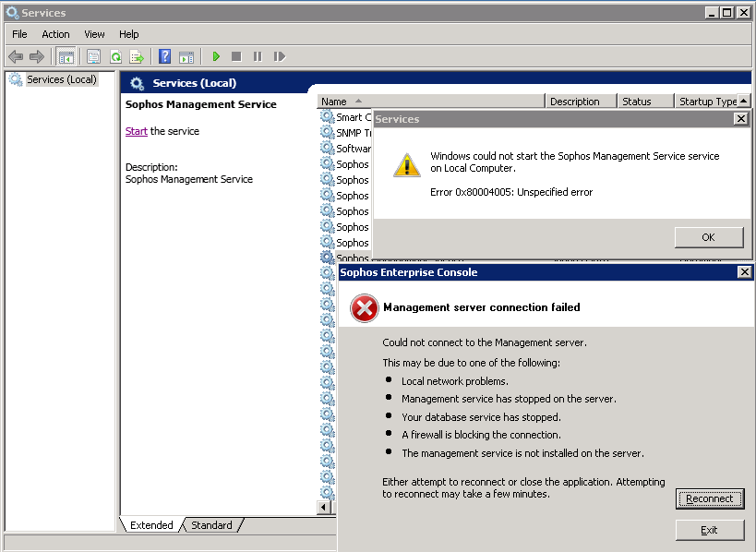The width and height of the screenshot is (756, 552).
Task: Click the Export List toolbar icon
Action: [x=137, y=57]
